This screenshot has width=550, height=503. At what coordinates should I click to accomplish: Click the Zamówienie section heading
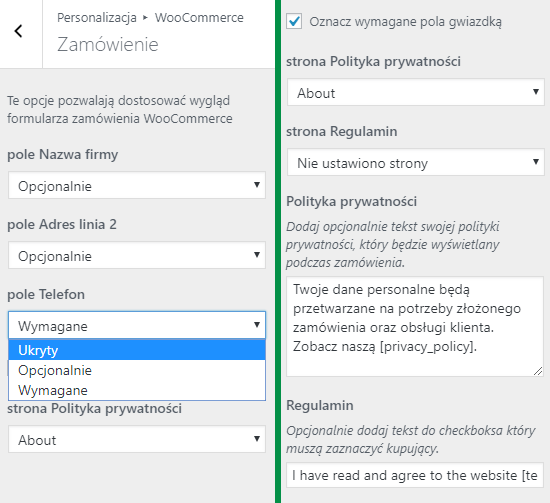pos(108,45)
